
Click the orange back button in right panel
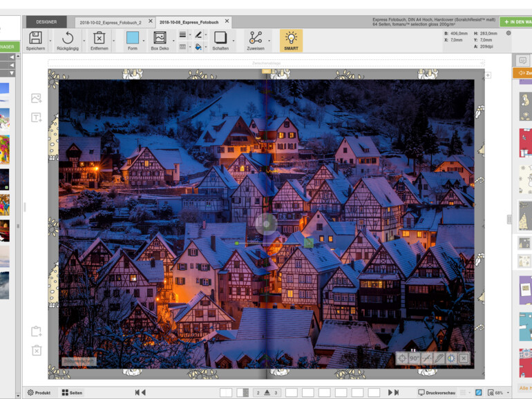522,73
